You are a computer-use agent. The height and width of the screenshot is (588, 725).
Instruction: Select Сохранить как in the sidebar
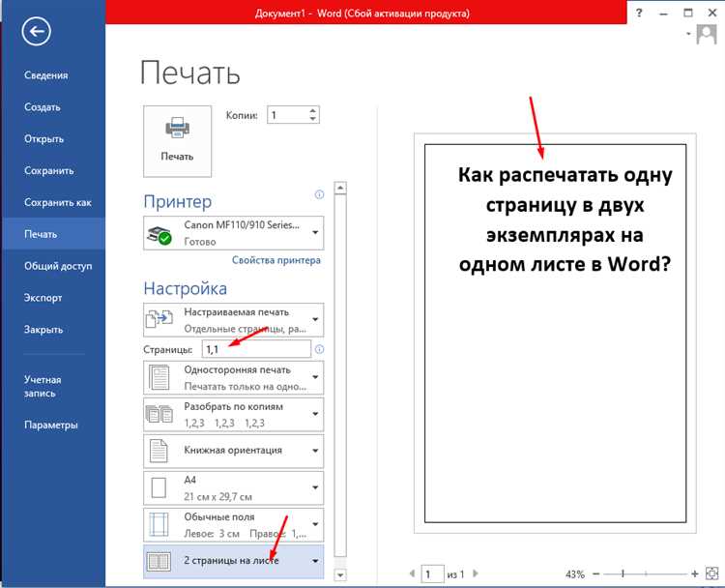[58, 203]
